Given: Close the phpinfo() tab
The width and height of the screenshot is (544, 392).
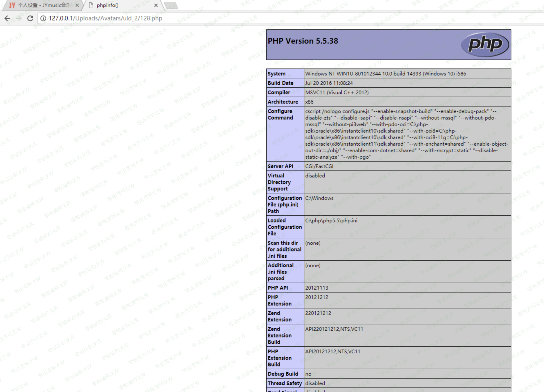Looking at the screenshot, I should [x=156, y=5].
